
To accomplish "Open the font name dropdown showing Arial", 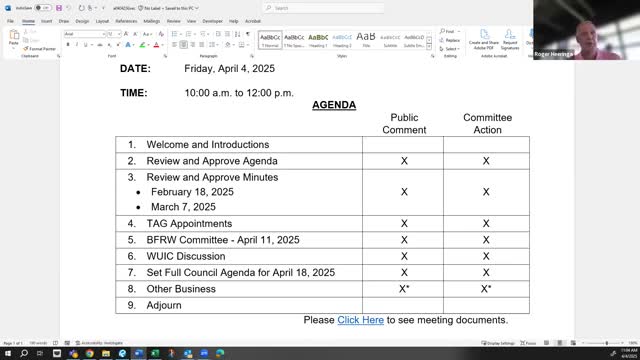I will coord(85,34).
